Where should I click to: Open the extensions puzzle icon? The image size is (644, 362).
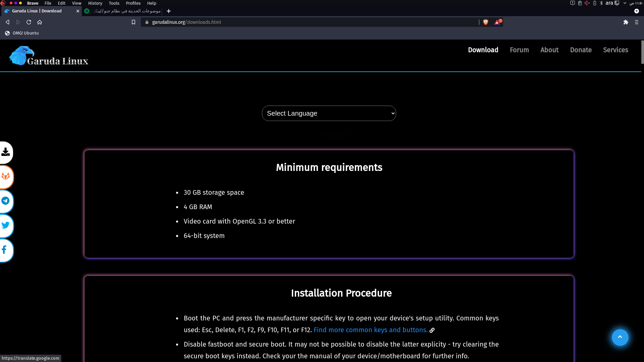(626, 22)
